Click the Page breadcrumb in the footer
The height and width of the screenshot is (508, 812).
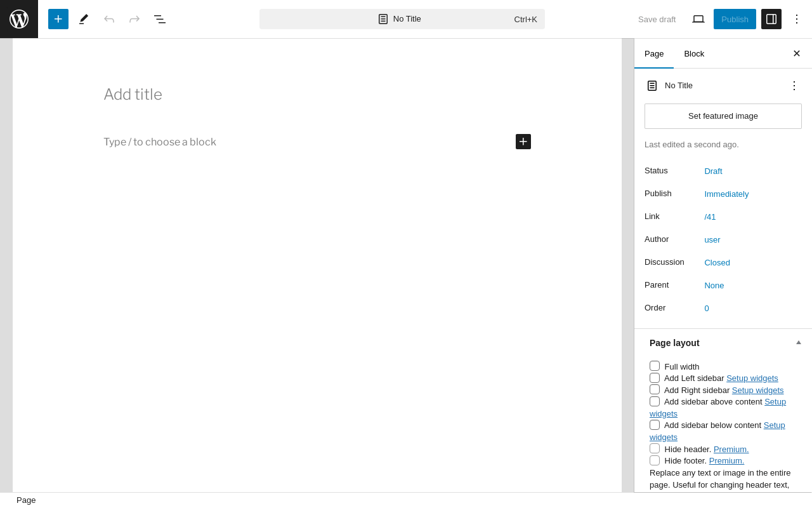pos(26,500)
